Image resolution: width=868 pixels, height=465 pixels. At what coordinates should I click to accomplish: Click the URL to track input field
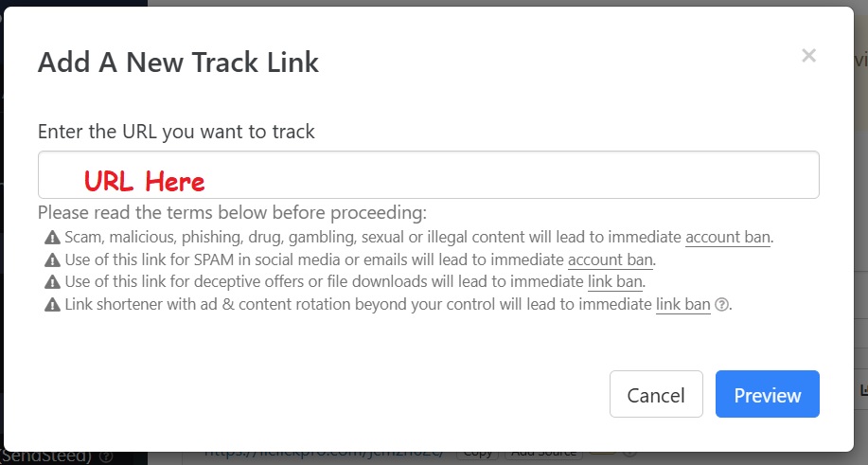[429, 175]
